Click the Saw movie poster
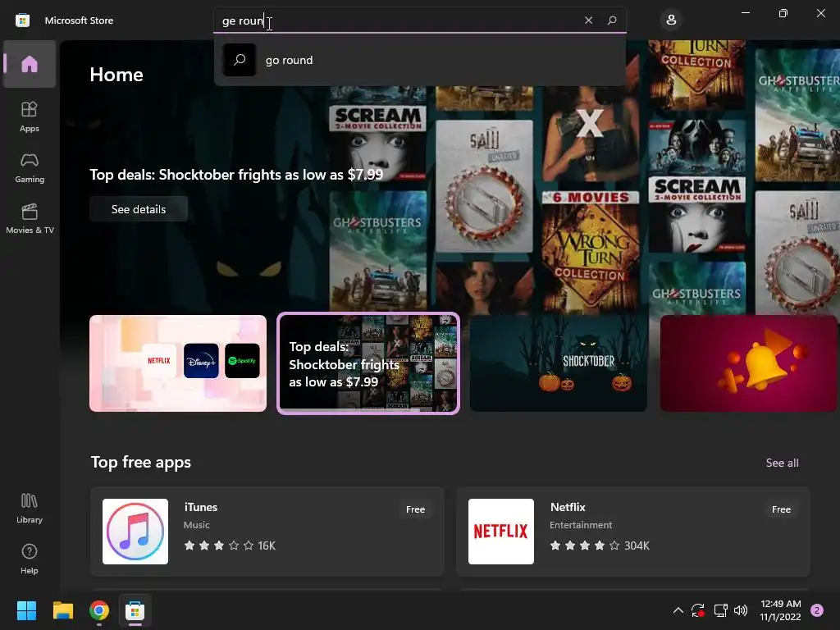 [484, 186]
